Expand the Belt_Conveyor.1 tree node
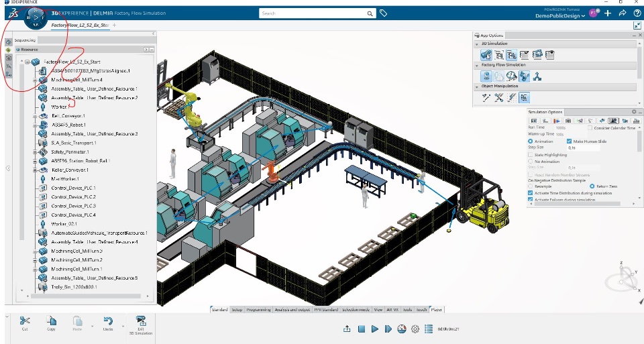The height and width of the screenshot is (344, 644). [36, 116]
